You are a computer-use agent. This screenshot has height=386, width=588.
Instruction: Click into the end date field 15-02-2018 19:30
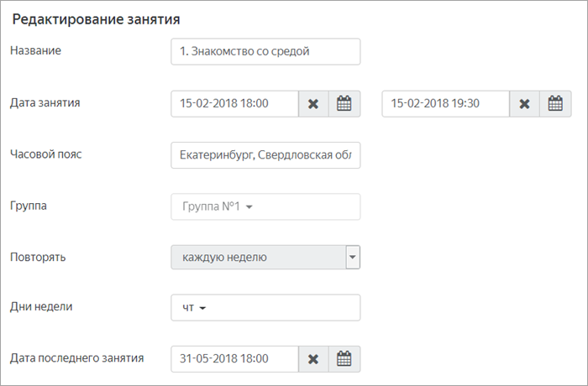point(446,104)
